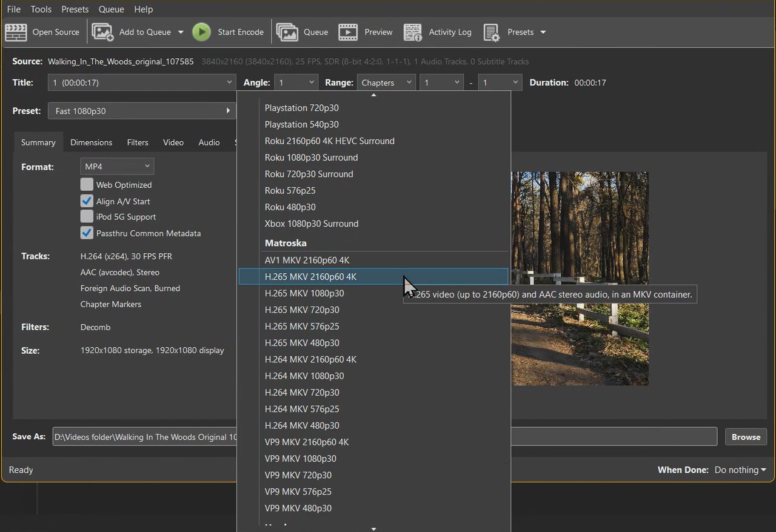Click the preset list scroll-down arrow
Screen dimensions: 776x532
tap(373, 528)
